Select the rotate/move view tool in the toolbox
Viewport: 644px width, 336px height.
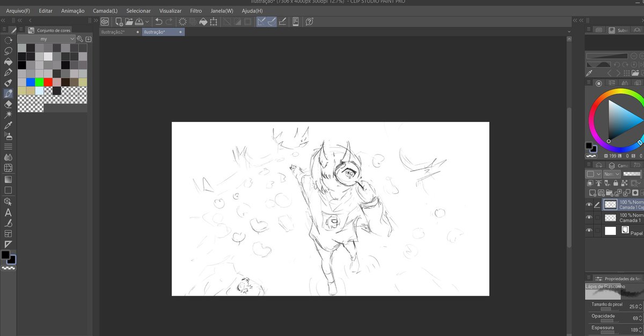pos(8,40)
